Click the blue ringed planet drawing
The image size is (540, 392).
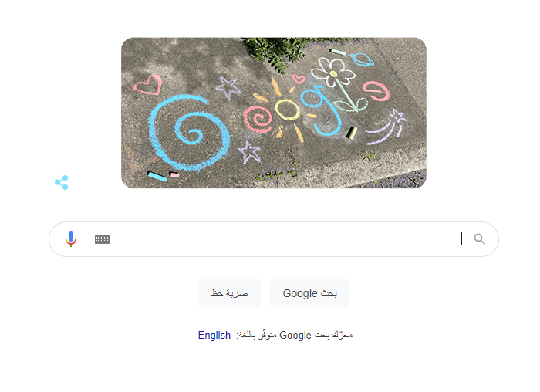363,59
